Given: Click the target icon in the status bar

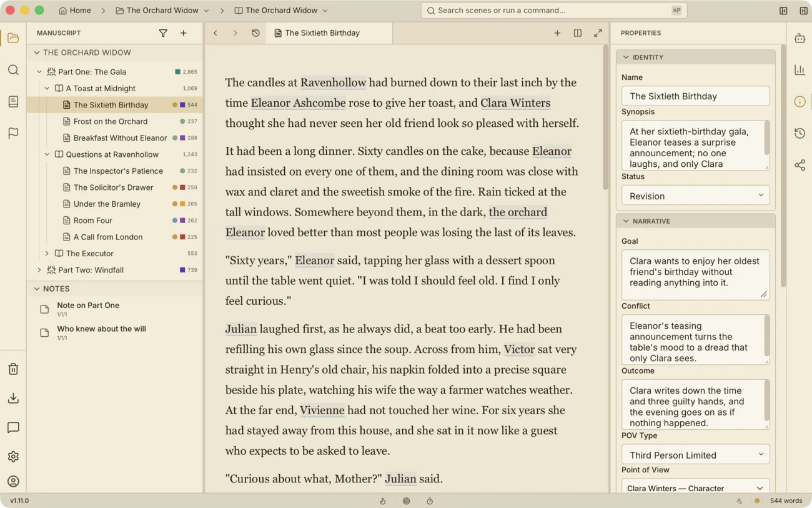Looking at the screenshot, I should coord(407,501).
